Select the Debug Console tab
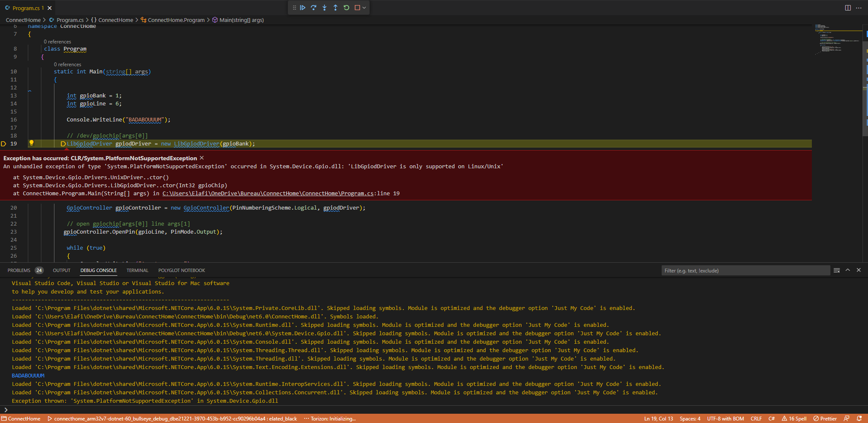This screenshot has height=423, width=868. click(x=98, y=270)
